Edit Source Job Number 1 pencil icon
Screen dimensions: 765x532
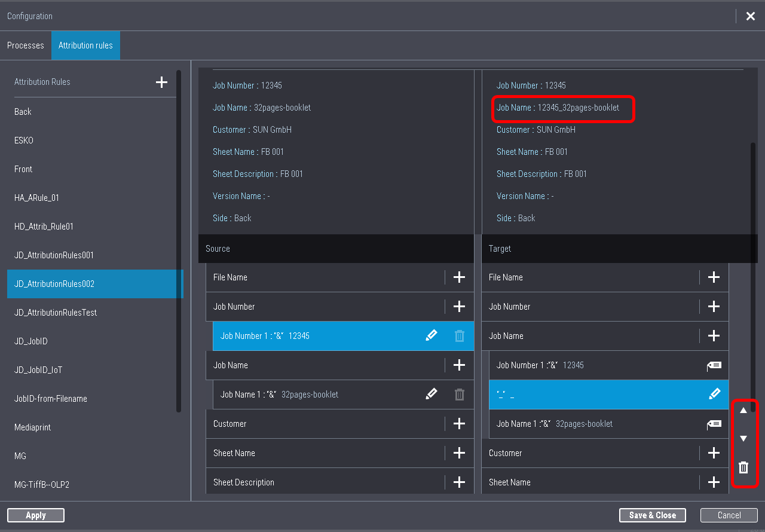[432, 336]
